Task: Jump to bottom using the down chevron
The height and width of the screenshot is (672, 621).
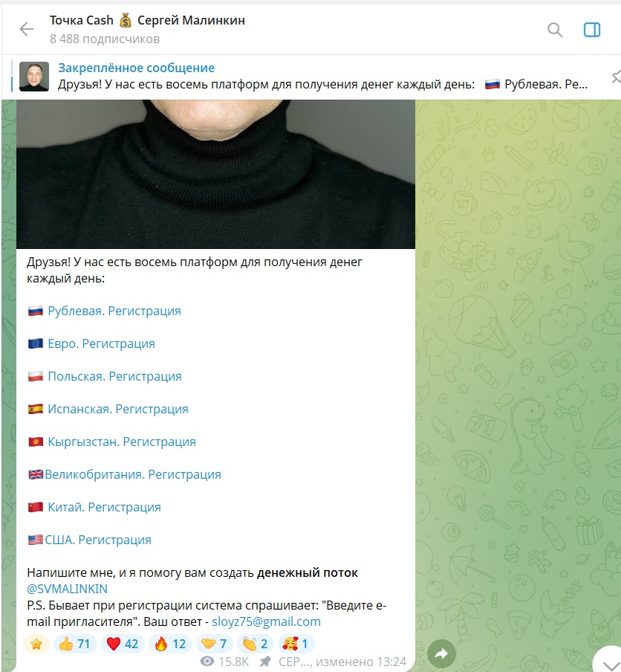Action: [x=608, y=662]
